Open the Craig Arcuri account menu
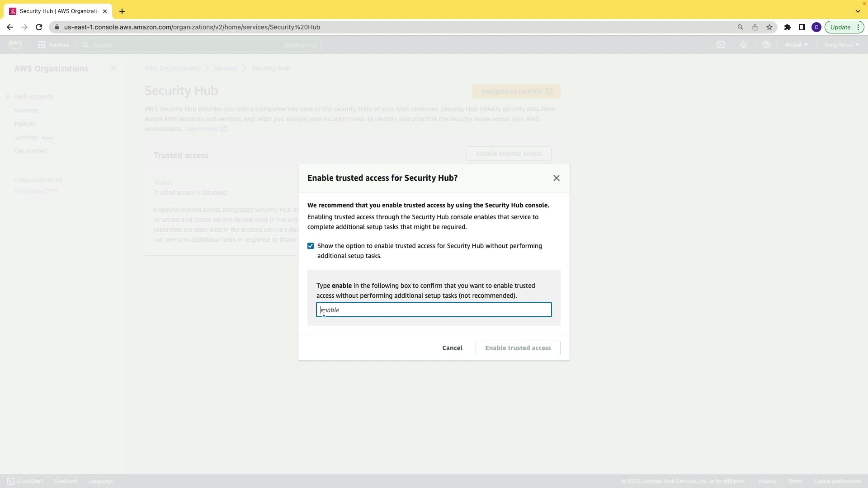Viewport: 868px width, 488px height. click(x=841, y=45)
